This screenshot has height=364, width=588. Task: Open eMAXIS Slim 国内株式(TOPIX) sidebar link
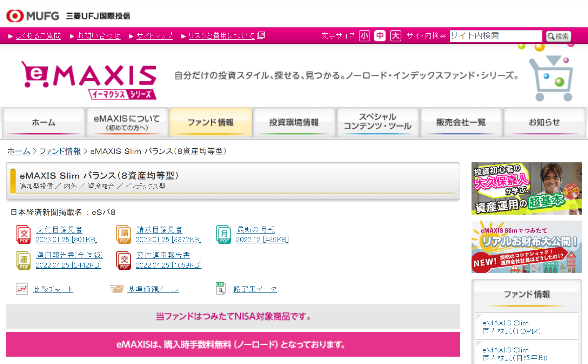[512, 327]
